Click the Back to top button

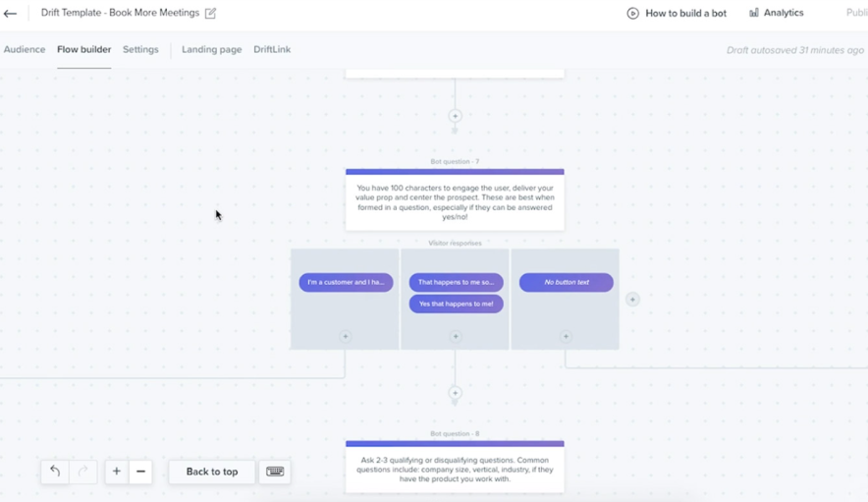[212, 472]
